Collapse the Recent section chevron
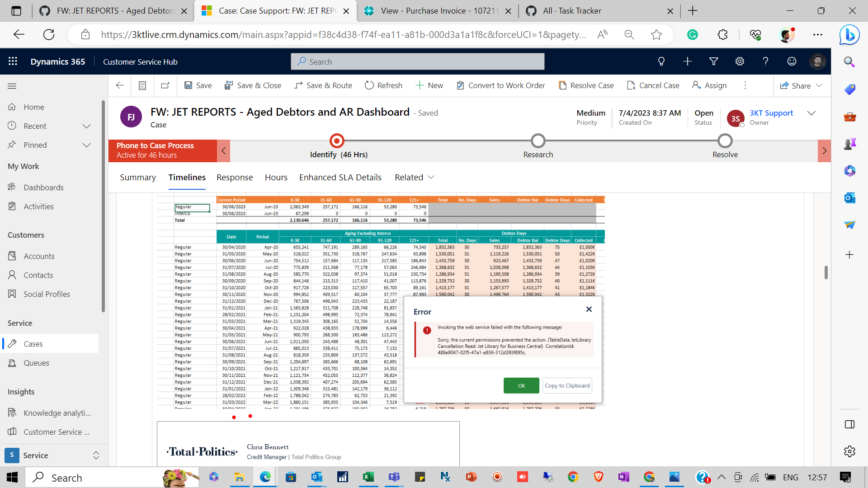 pos(86,126)
